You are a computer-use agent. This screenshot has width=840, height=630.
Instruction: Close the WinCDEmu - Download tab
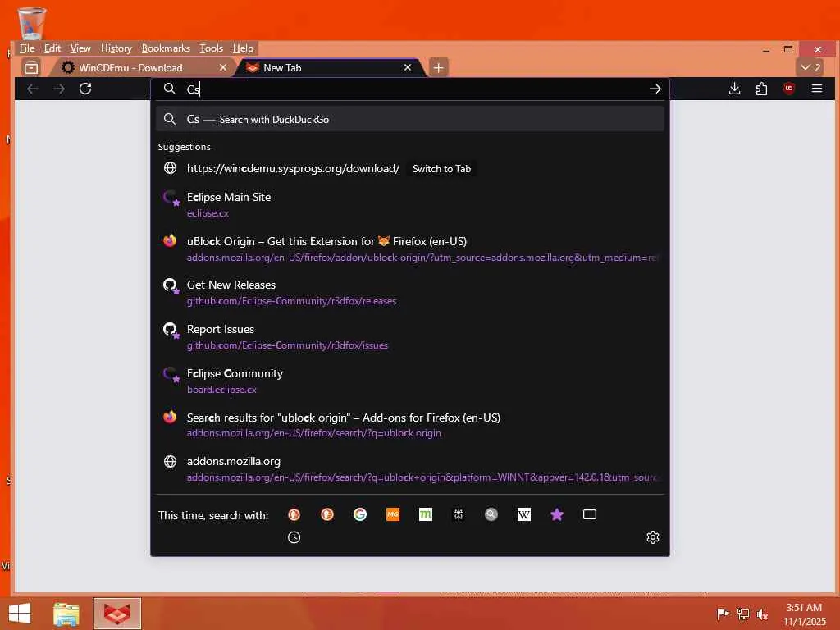(x=223, y=67)
